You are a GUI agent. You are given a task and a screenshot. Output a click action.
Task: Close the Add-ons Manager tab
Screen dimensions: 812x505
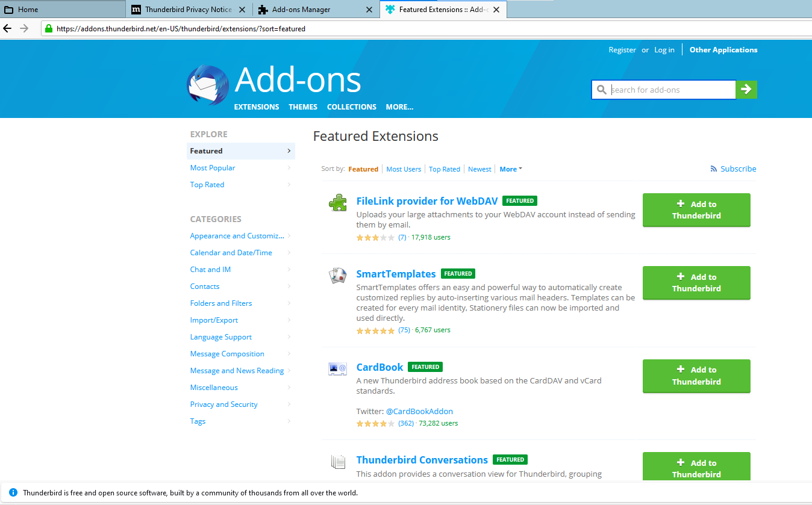[x=369, y=10]
